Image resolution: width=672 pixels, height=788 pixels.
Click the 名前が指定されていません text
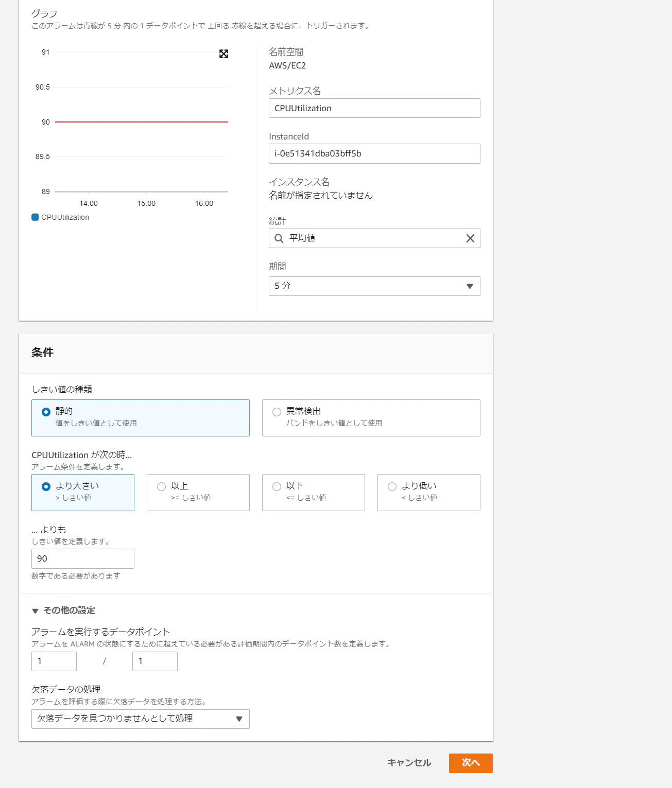coord(321,195)
